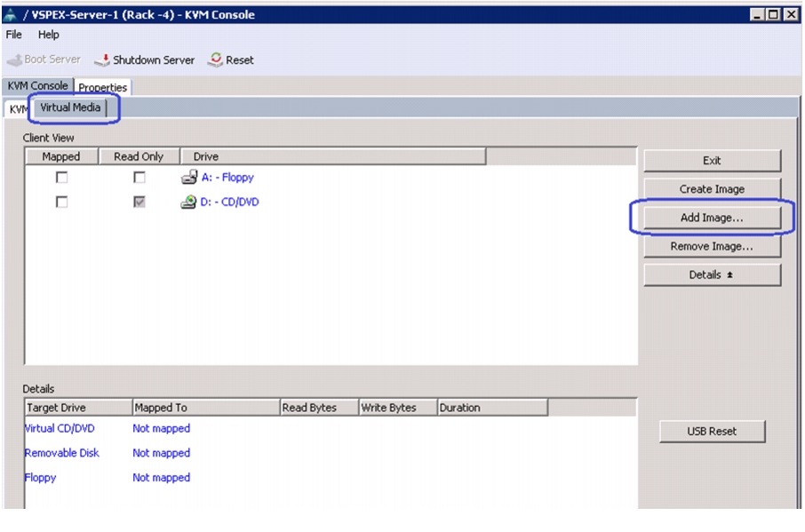
Task: Switch to the Properties tab
Action: (x=103, y=87)
